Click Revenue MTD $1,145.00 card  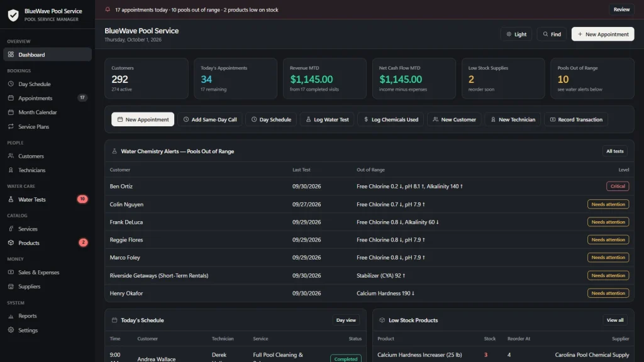pos(325,79)
